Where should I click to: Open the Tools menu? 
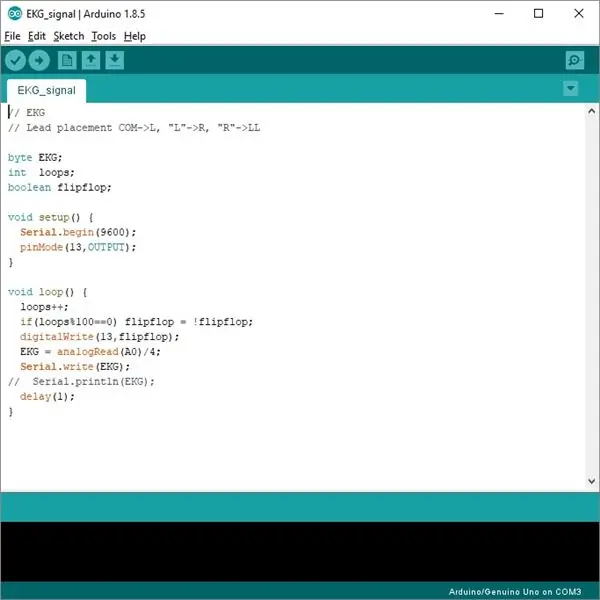(x=103, y=36)
